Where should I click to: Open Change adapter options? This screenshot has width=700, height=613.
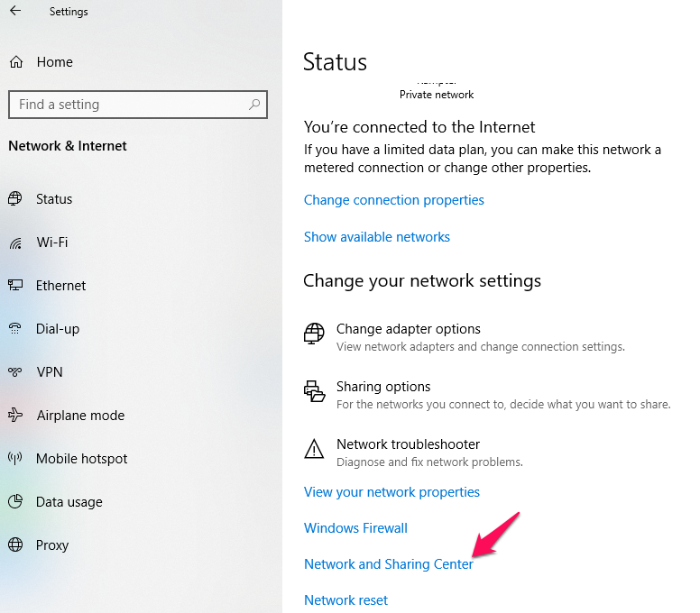point(408,329)
